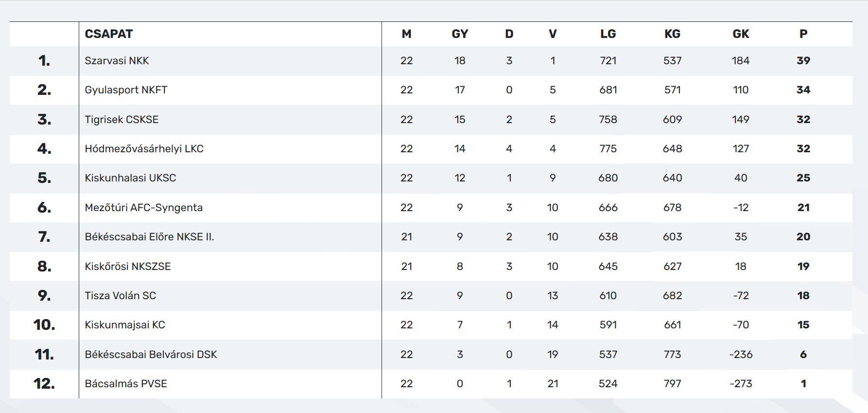Select Kiskunhalasi UKSC team name
This screenshot has height=413, width=868.
pos(130,178)
